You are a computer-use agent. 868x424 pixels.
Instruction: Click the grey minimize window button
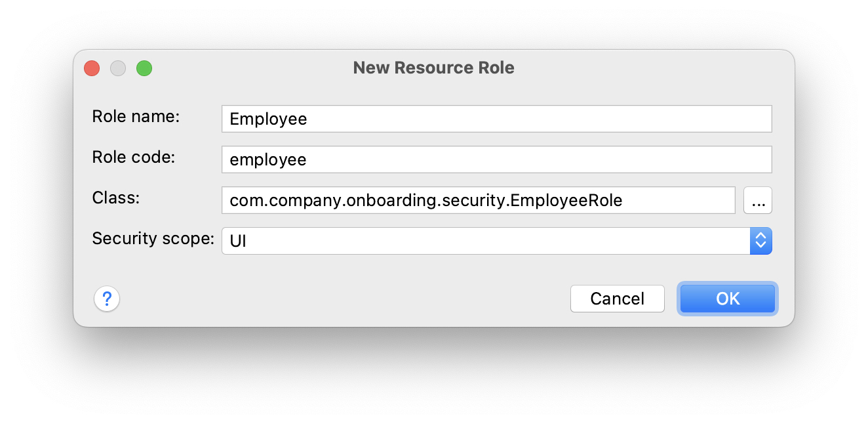coord(118,68)
